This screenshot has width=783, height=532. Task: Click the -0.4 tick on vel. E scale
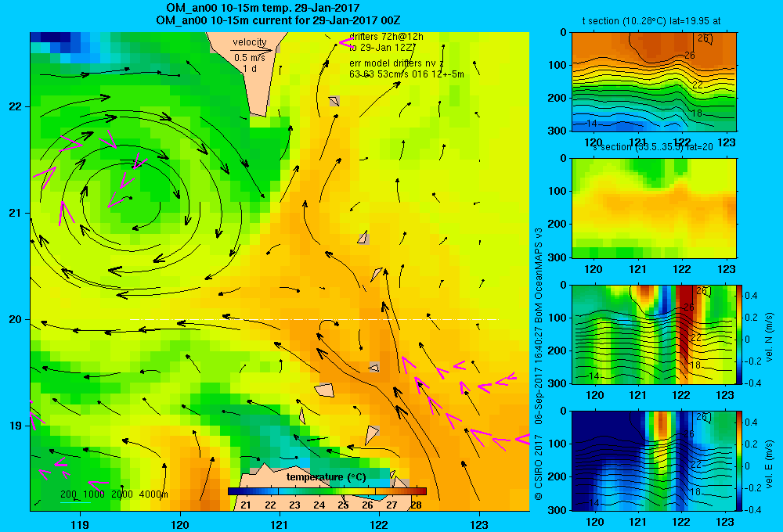point(753,509)
